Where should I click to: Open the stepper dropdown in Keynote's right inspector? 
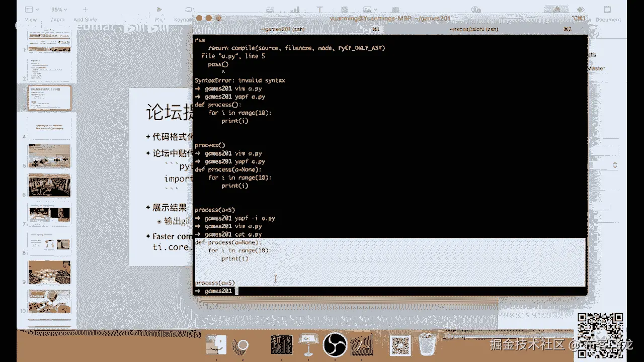615,165
